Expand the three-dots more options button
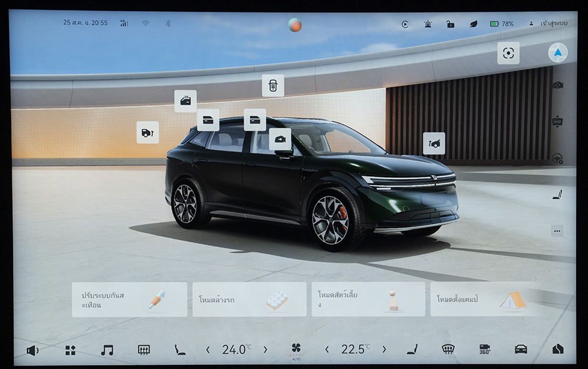 (556, 231)
